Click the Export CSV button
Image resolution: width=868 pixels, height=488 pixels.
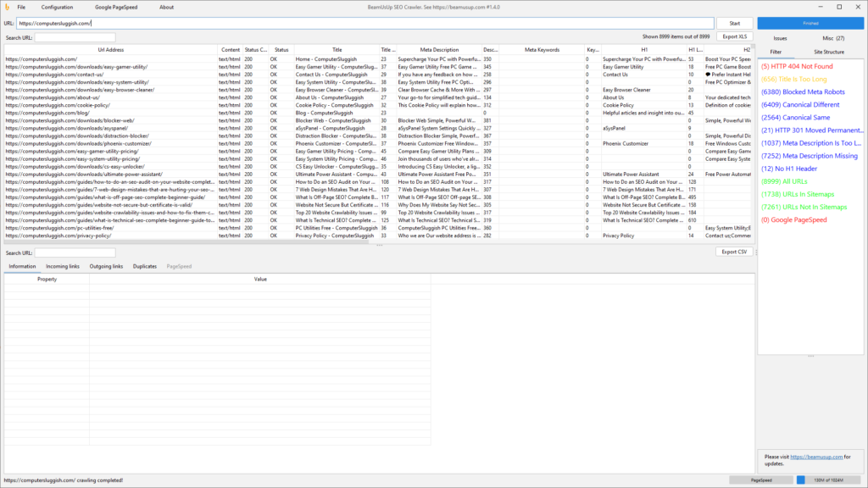[x=734, y=252]
